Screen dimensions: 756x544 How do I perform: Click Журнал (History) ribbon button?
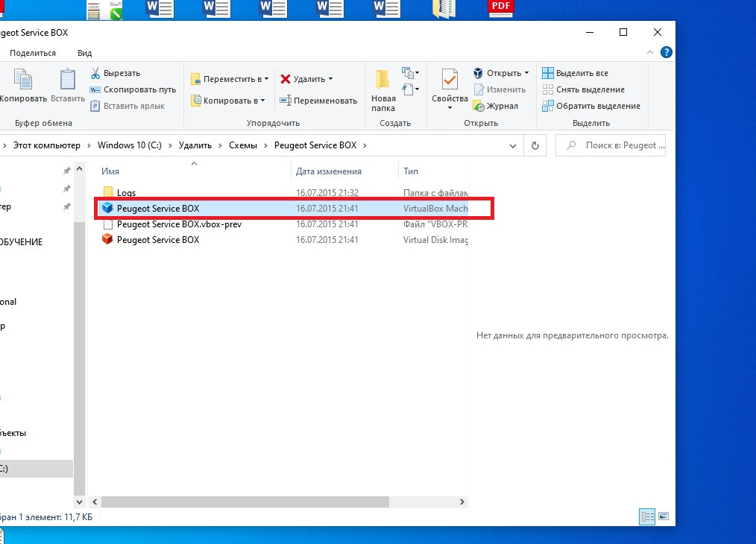(x=496, y=106)
